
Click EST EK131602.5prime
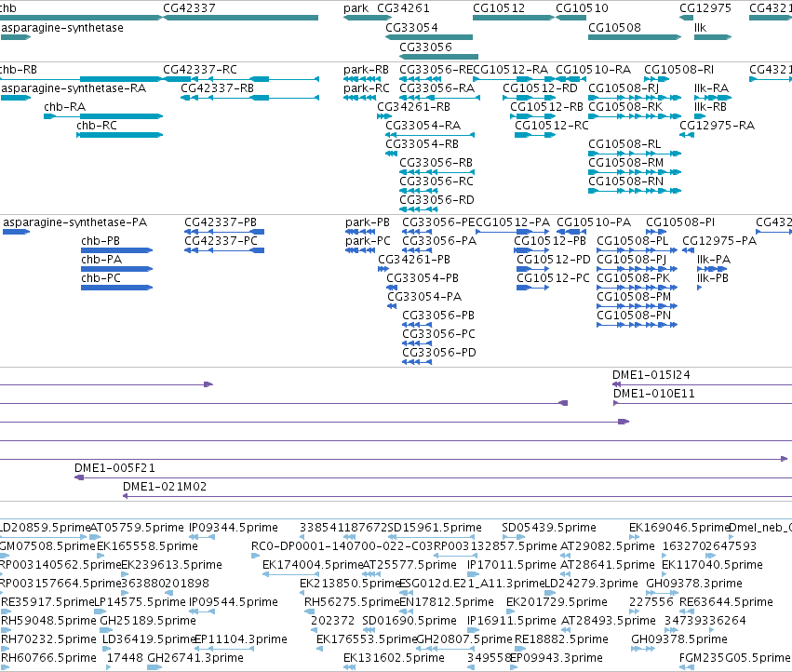[394, 658]
